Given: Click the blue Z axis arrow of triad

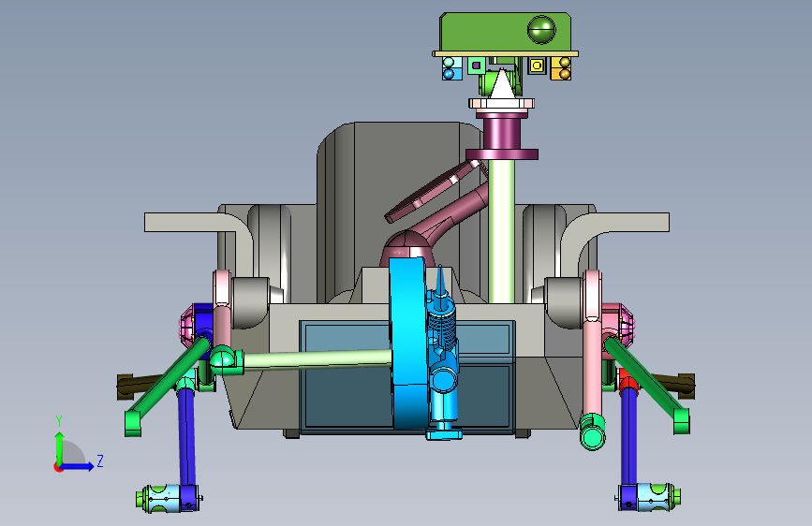Looking at the screenshot, I should pyautogui.click(x=78, y=466).
